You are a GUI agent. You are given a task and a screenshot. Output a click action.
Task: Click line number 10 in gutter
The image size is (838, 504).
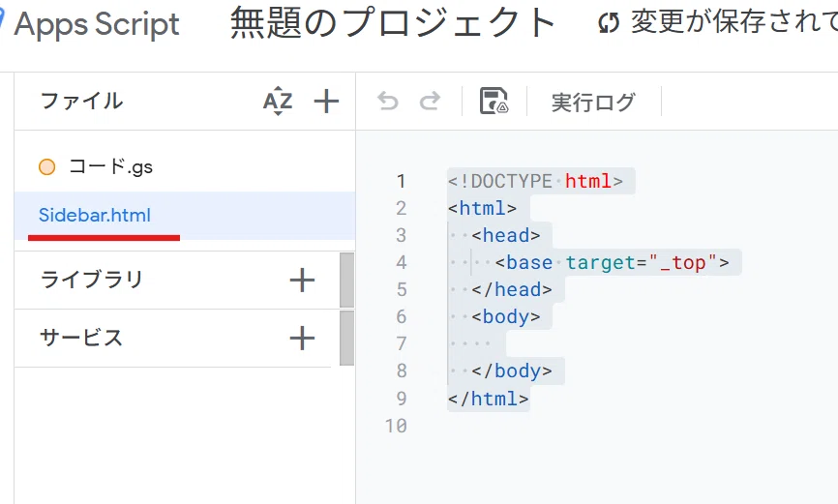(396, 426)
